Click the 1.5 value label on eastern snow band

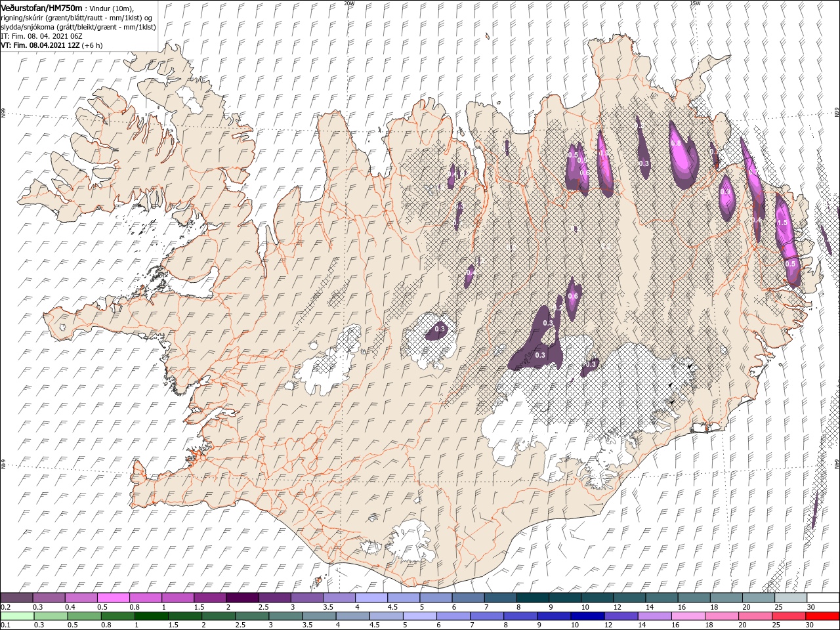pyautogui.click(x=782, y=223)
